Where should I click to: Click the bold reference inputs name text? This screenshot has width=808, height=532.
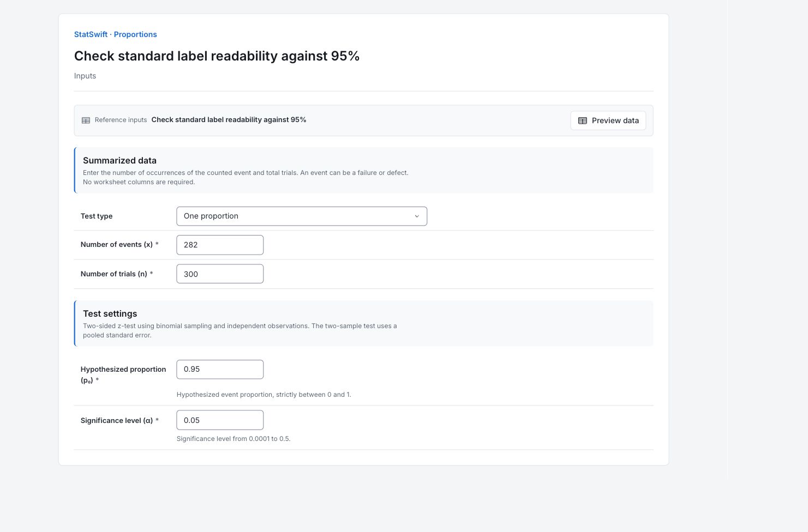point(229,120)
